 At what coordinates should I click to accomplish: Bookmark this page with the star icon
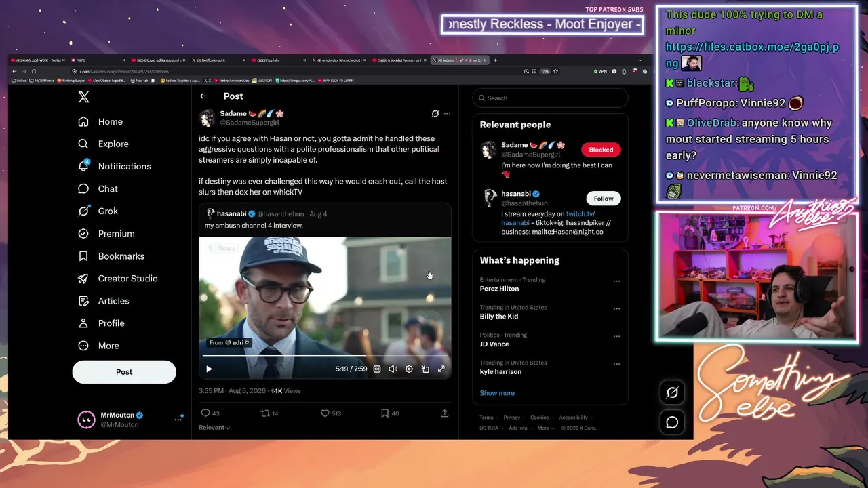555,71
